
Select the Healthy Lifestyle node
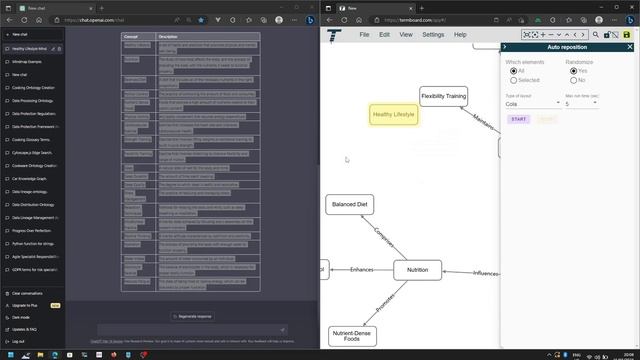tap(393, 115)
